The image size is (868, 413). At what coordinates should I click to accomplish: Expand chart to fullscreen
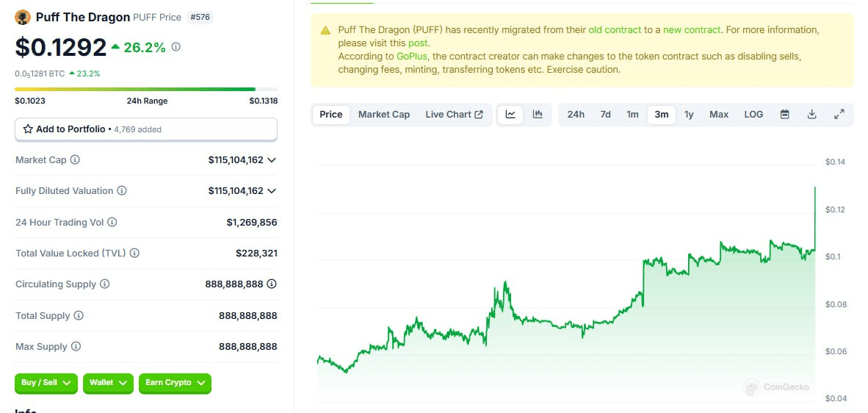(x=839, y=115)
